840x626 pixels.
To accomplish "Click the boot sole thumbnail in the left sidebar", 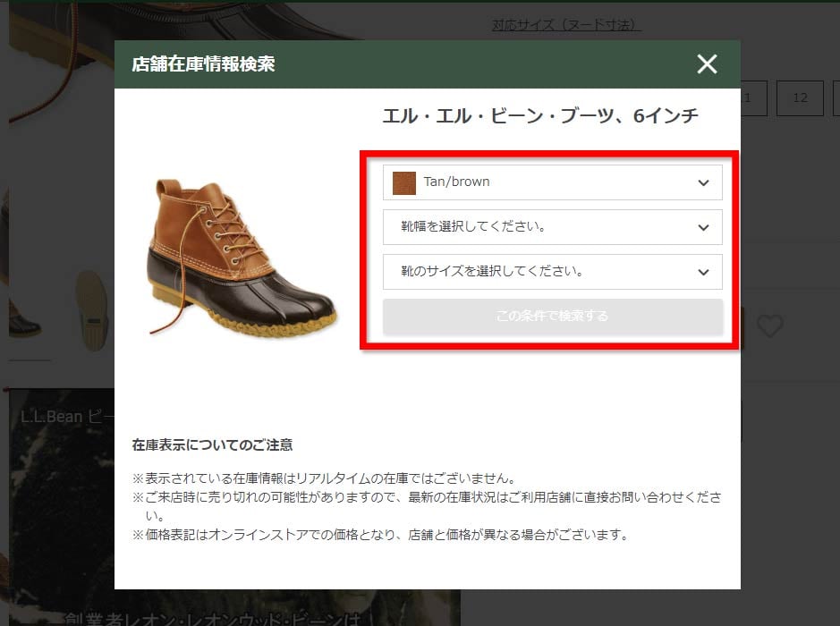I will [x=93, y=311].
